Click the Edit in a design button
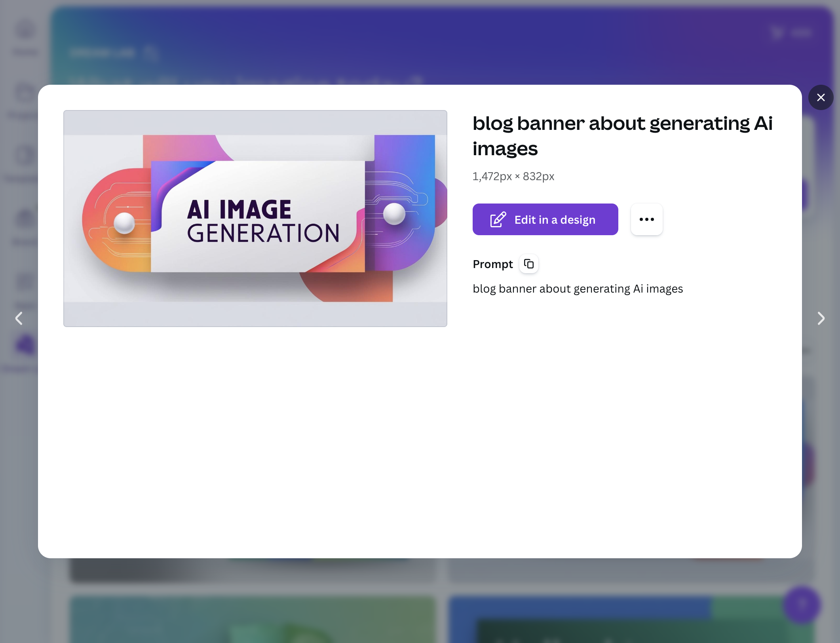The image size is (840, 643). [545, 219]
